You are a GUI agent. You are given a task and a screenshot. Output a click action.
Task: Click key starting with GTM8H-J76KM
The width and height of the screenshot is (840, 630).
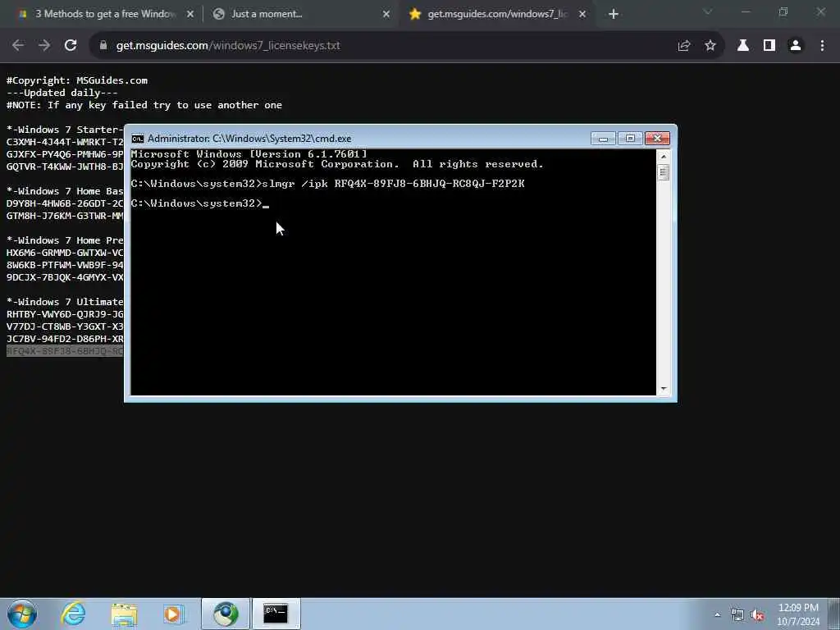click(65, 216)
